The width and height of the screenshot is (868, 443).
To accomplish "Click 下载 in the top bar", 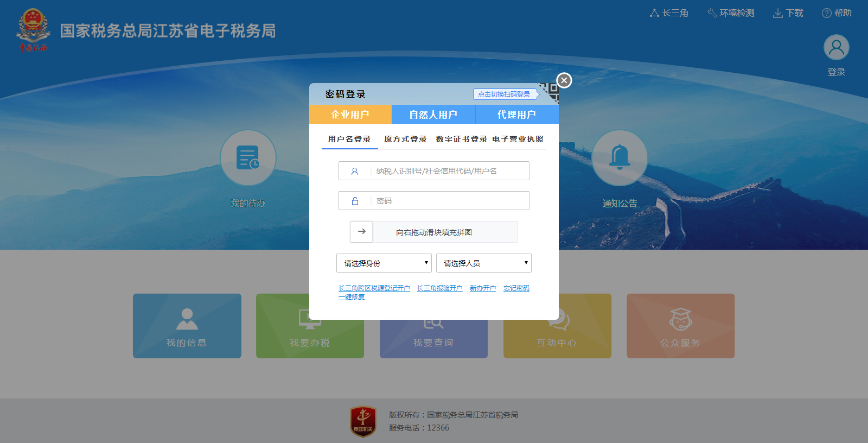I will 788,13.
